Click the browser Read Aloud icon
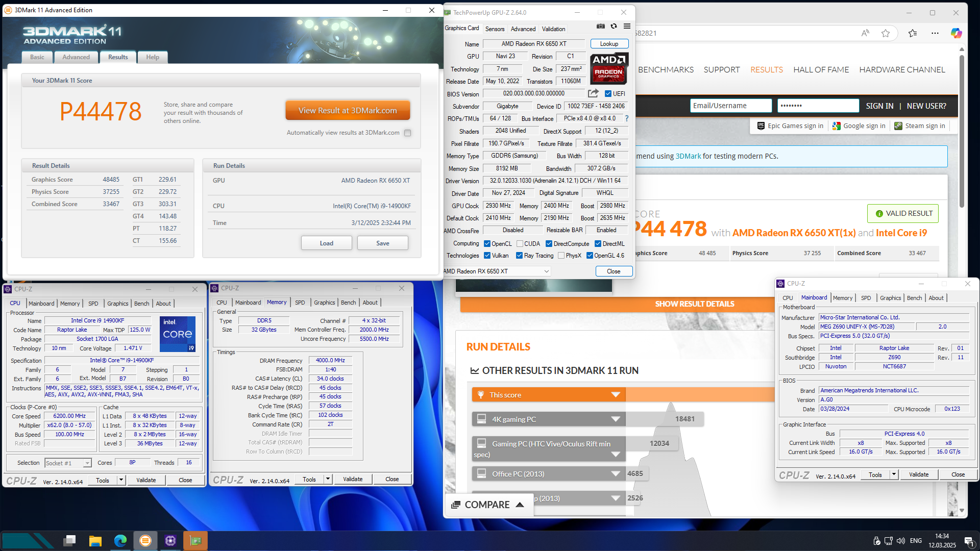The height and width of the screenshot is (551, 980). (x=865, y=33)
